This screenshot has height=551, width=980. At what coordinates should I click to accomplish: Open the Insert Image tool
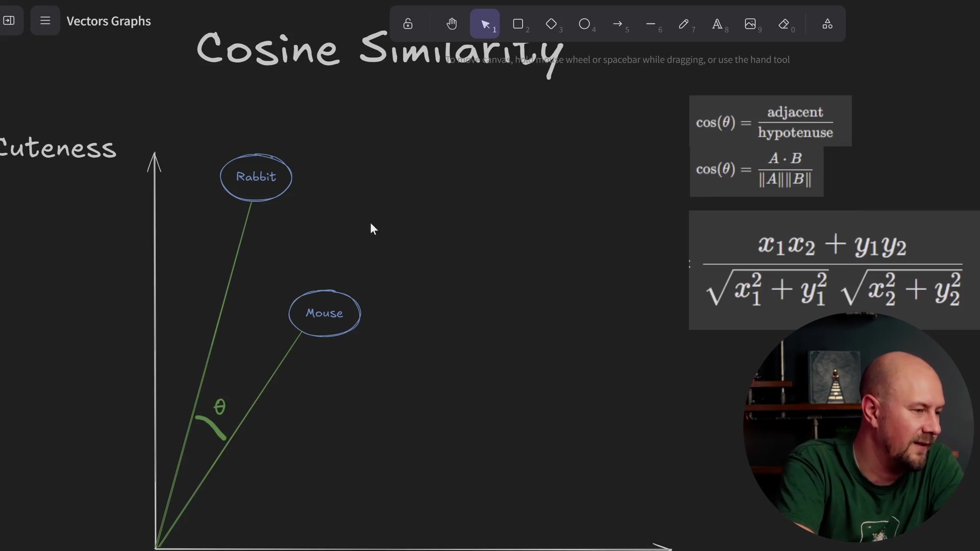[x=751, y=24]
